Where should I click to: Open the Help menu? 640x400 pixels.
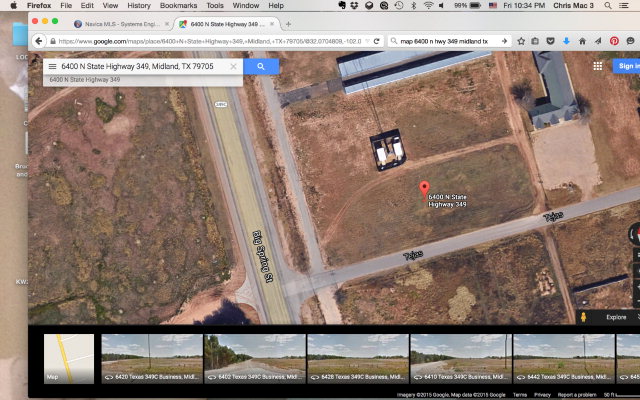coord(276,6)
